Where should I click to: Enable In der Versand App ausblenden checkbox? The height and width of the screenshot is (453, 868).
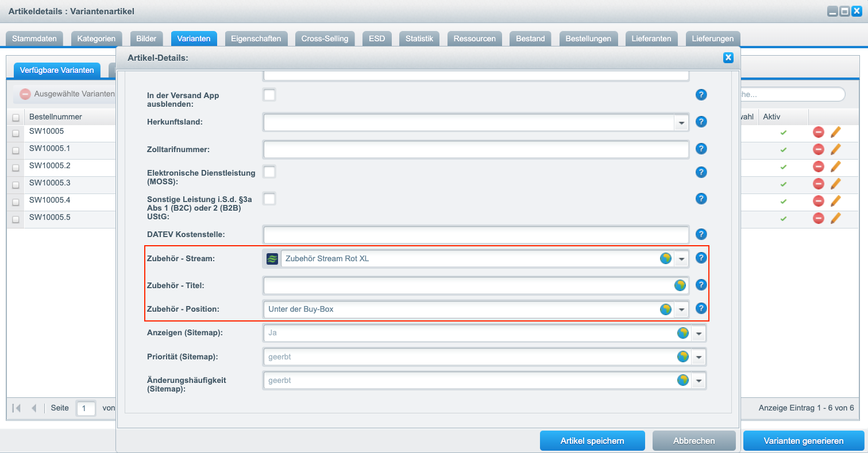tap(269, 95)
